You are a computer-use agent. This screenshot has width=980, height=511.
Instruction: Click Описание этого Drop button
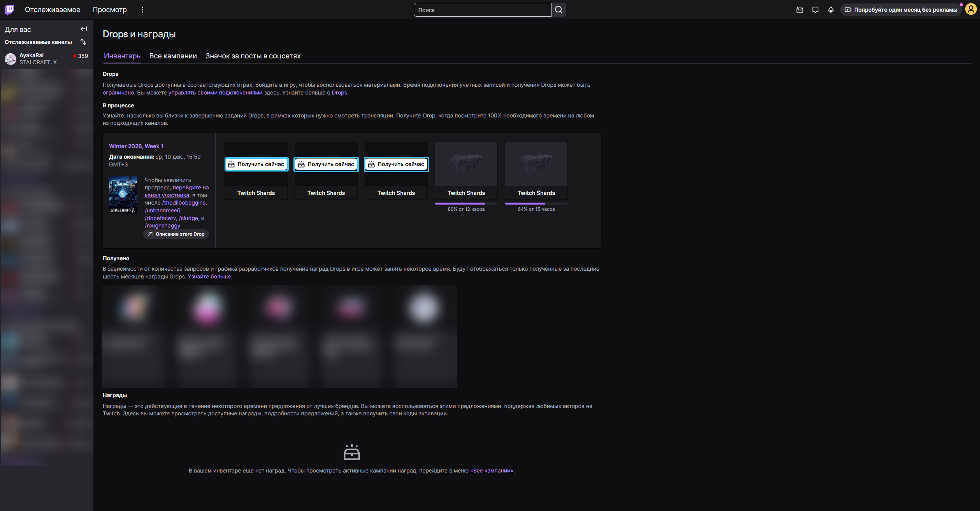coord(176,234)
